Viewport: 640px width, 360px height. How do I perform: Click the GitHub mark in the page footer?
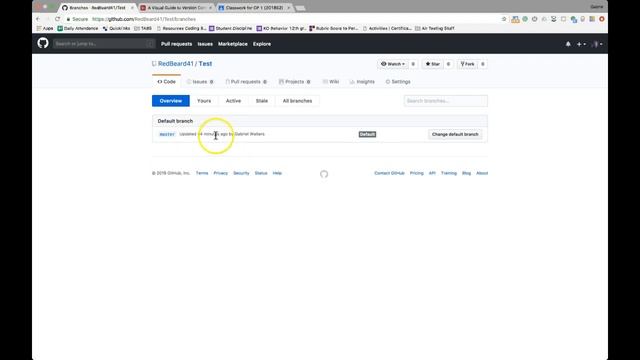[x=324, y=174]
